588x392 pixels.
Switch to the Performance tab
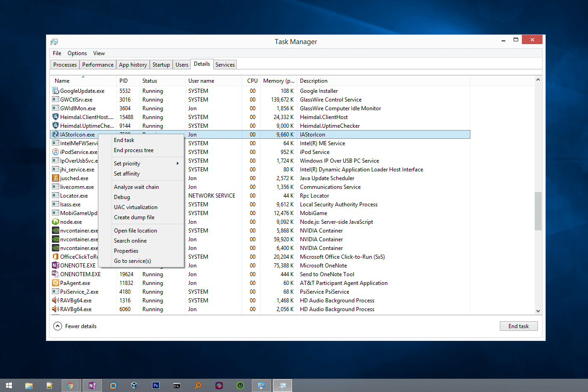(x=97, y=64)
